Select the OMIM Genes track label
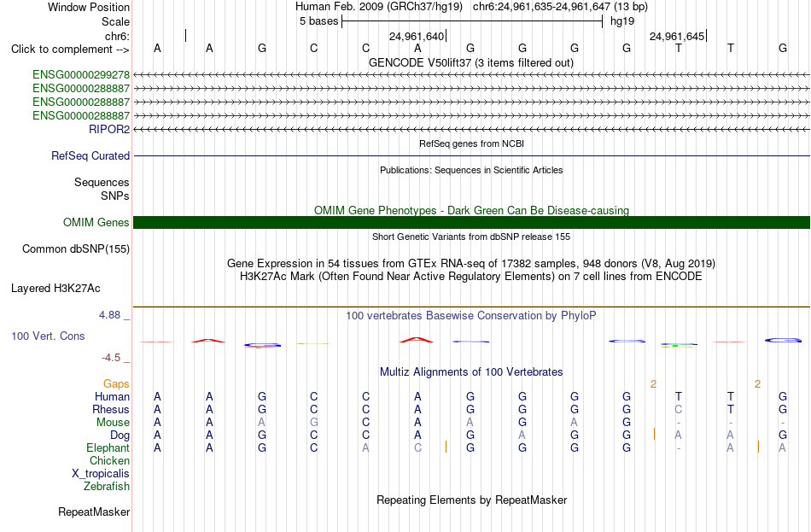 96,223
